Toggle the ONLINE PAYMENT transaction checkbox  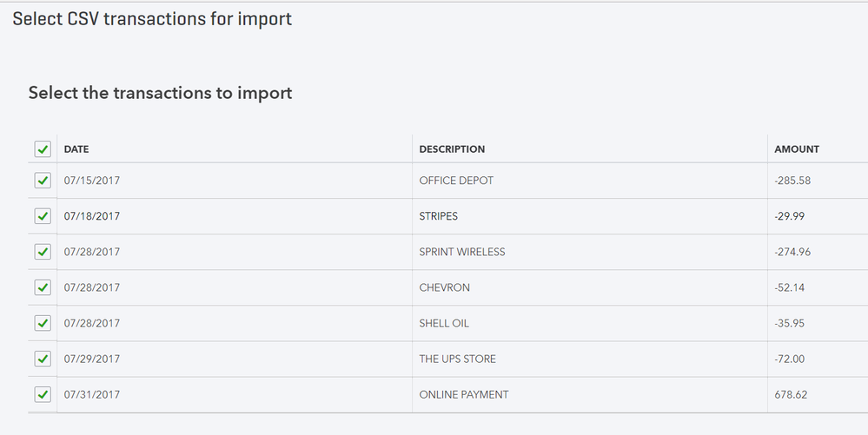[43, 394]
